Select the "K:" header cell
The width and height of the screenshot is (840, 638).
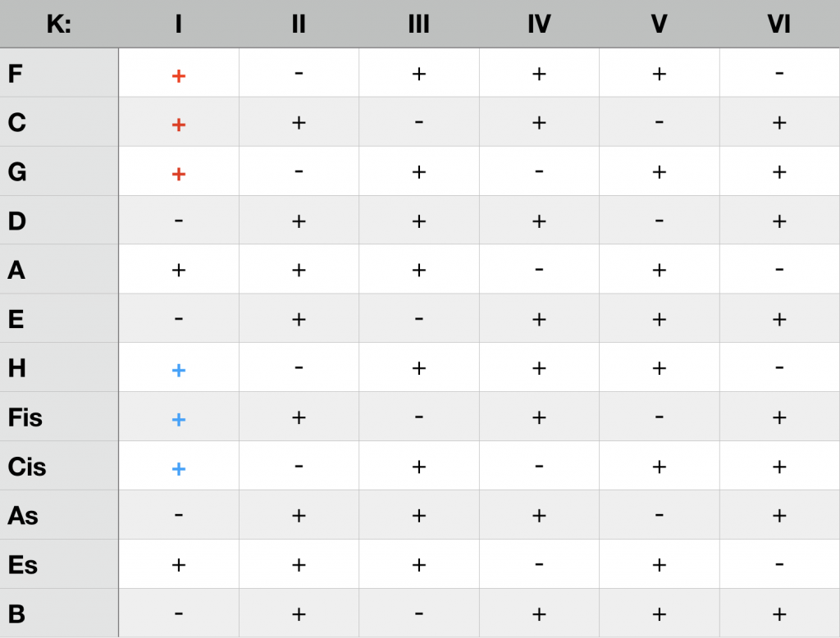(59, 25)
